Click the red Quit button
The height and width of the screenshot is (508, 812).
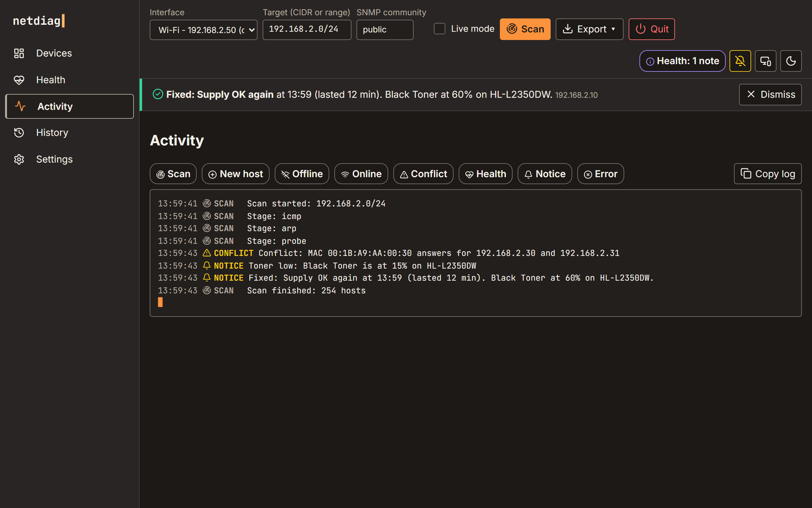651,29
